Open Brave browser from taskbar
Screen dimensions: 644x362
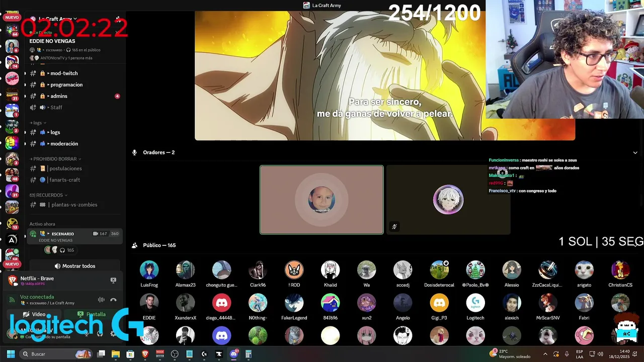coord(145,354)
